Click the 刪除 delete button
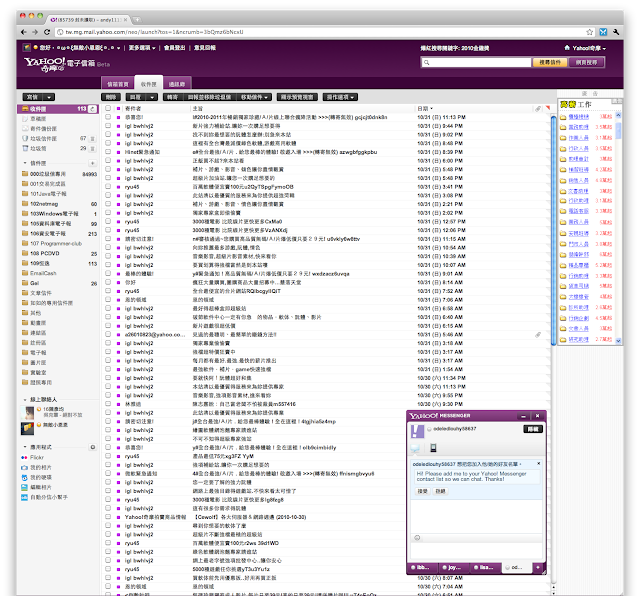The width and height of the screenshot is (640, 596). coord(111,97)
